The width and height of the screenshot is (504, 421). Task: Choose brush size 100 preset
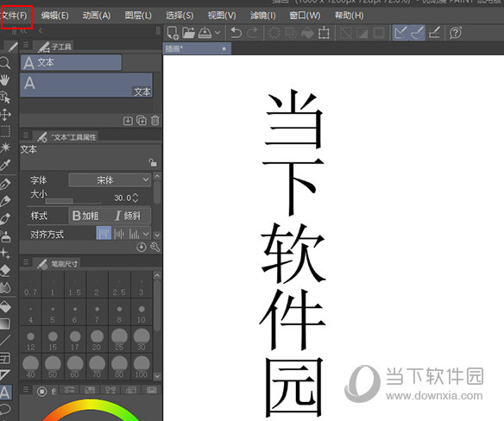tap(142, 367)
